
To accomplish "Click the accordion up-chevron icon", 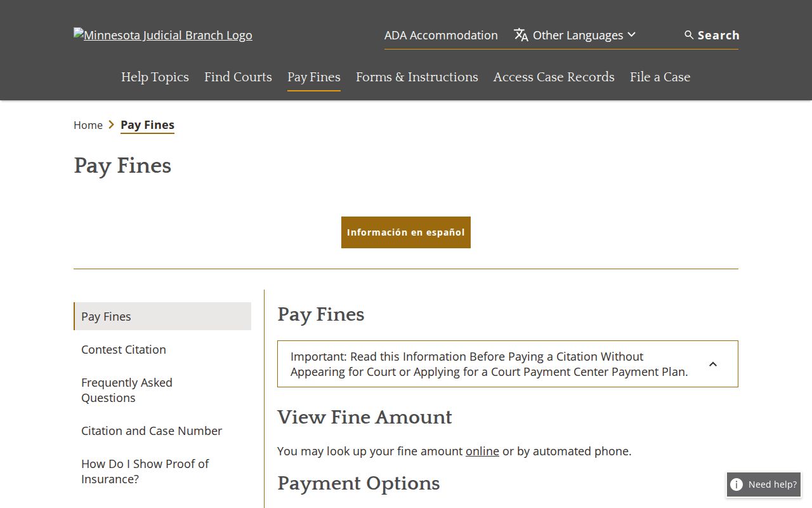I will pos(713,364).
